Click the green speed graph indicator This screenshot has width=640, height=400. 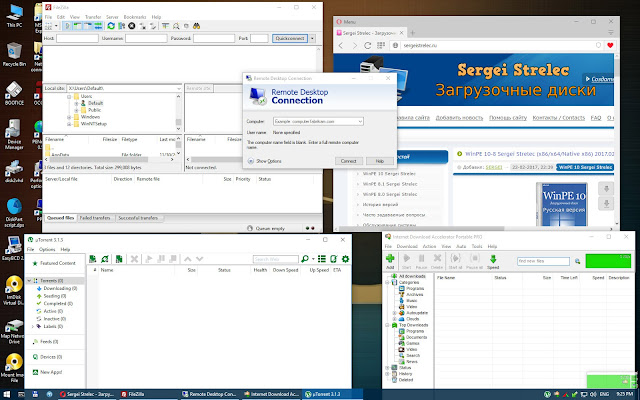[608, 261]
